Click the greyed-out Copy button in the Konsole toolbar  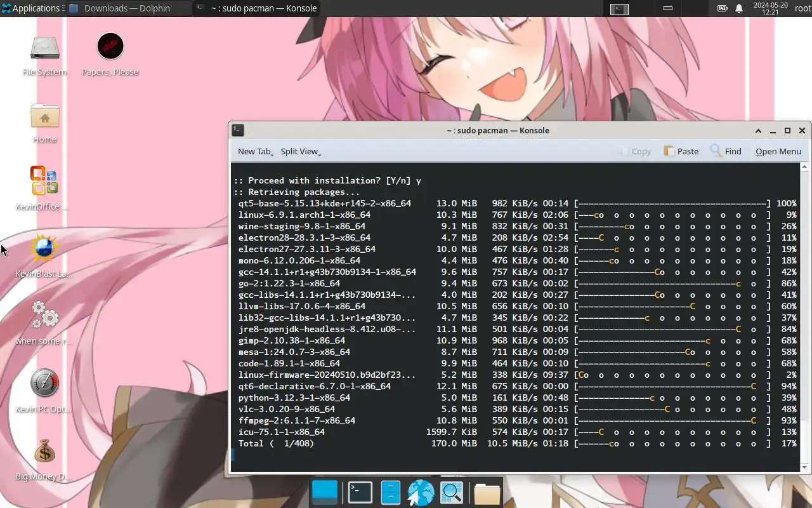coord(635,151)
